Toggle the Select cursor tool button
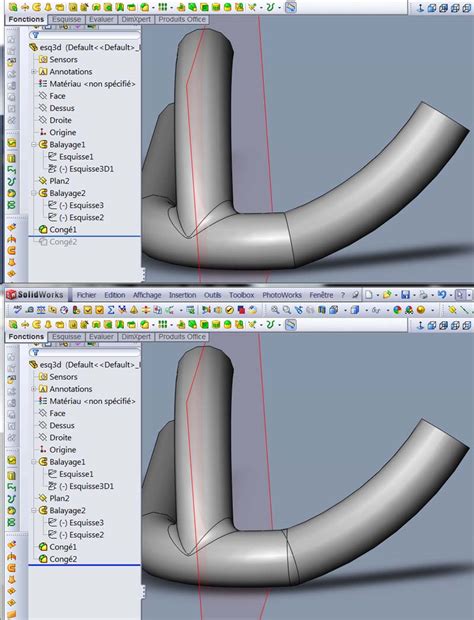474x620 pixels. coord(460,295)
